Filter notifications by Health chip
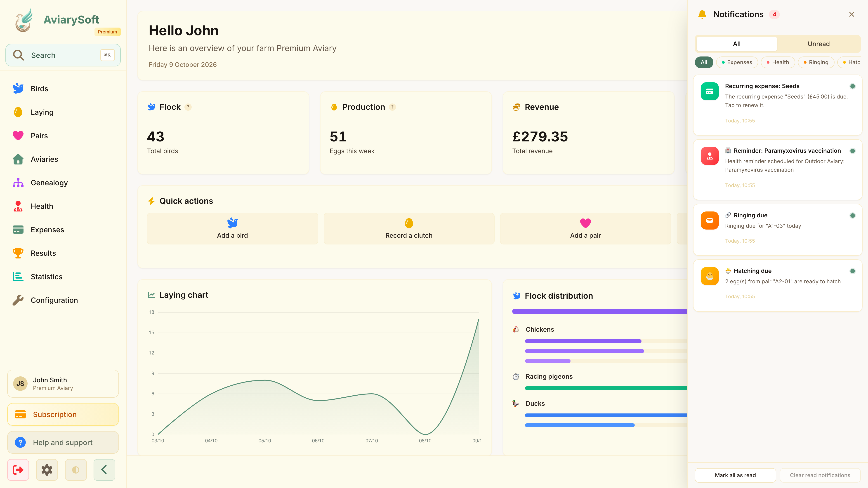The width and height of the screenshot is (868, 488). pyautogui.click(x=778, y=62)
